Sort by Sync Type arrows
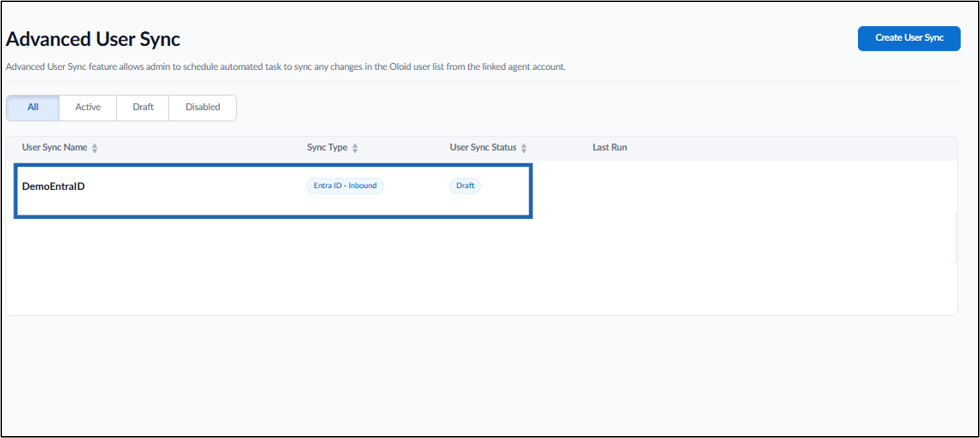 coord(355,148)
